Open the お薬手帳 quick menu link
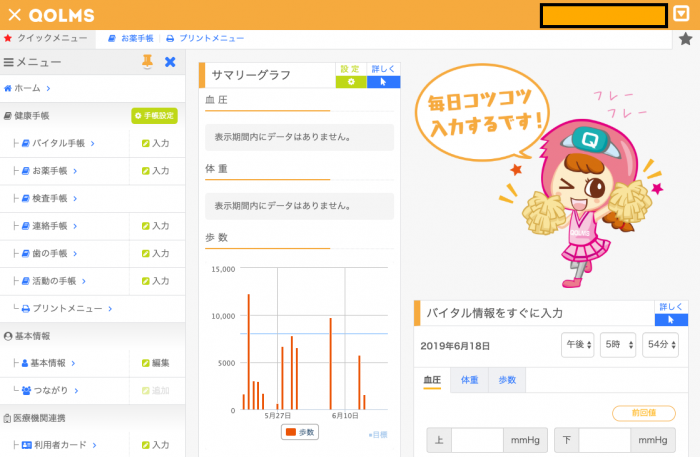The image size is (700, 457). (131, 38)
